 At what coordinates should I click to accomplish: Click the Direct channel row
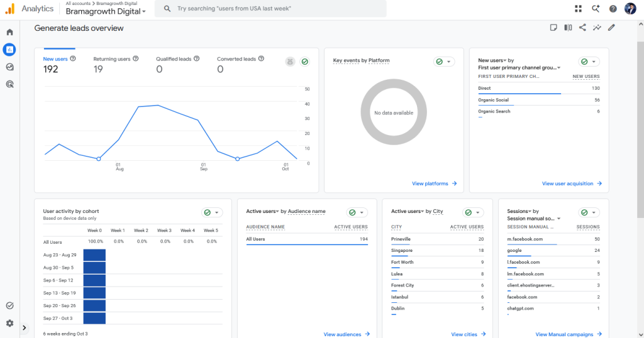click(x=539, y=89)
